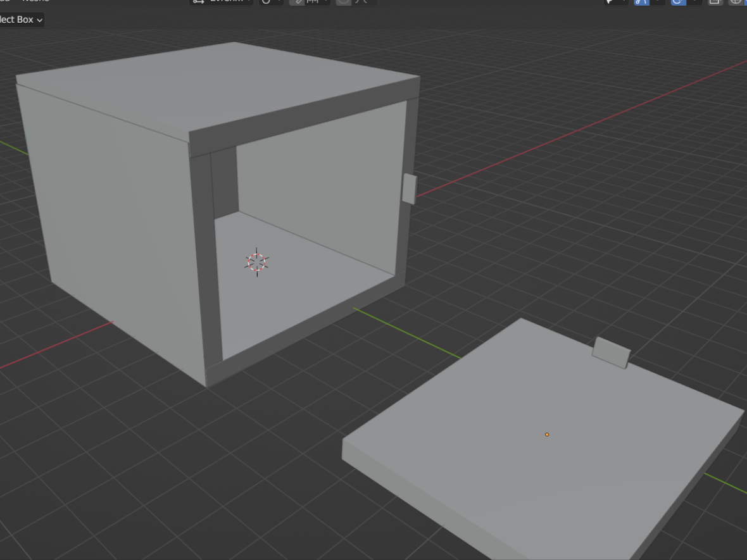Select the small latch on the box side
This screenshot has height=560, width=747.
pos(409,189)
